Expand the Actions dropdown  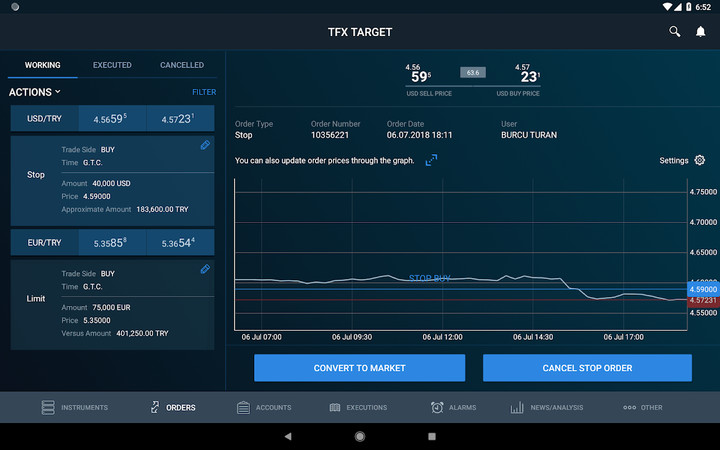coord(34,92)
